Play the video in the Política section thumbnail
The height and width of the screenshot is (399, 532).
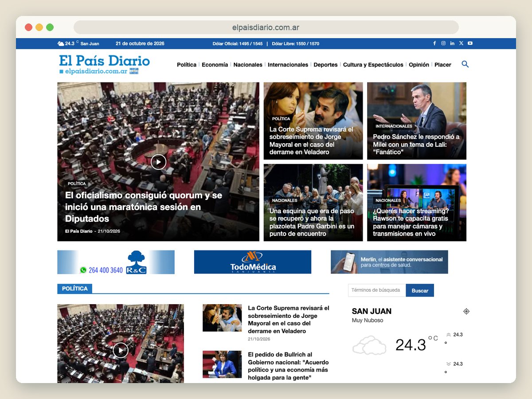point(121,350)
